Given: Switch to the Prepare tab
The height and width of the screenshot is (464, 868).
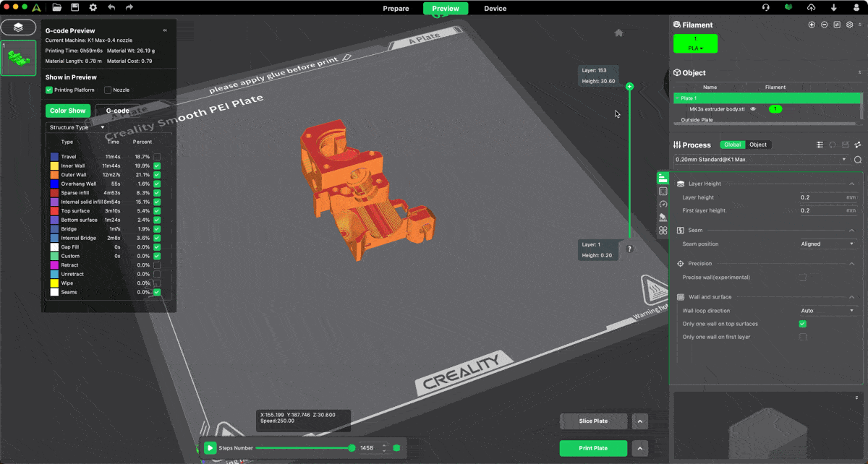Looking at the screenshot, I should pos(396,9).
